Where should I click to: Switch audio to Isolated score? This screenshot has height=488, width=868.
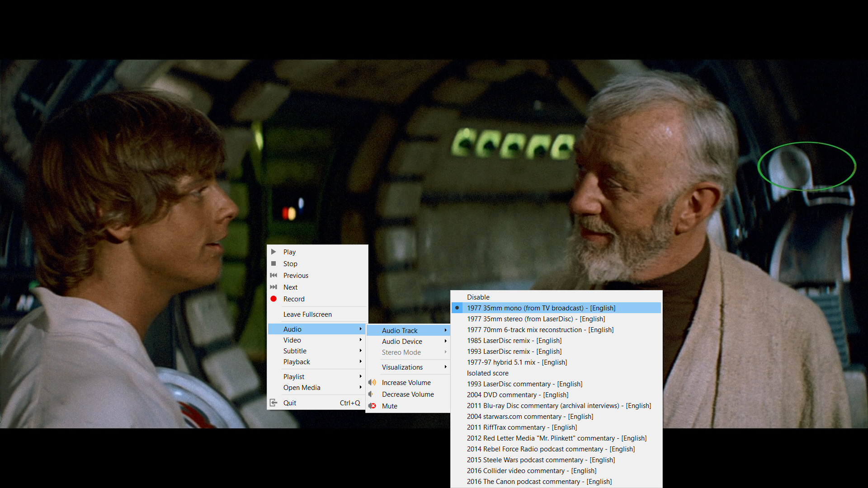[x=556, y=373]
